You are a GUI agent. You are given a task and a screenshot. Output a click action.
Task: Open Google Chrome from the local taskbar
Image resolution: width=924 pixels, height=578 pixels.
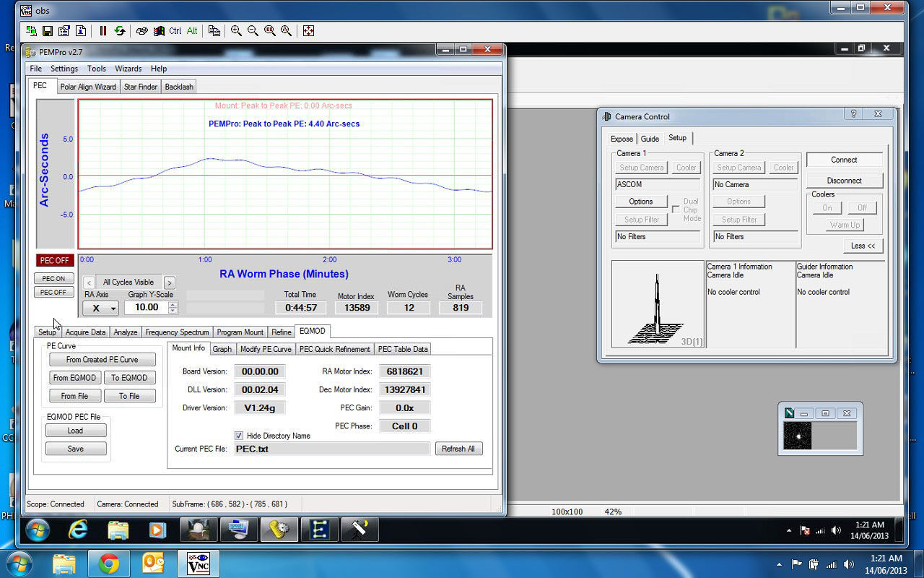tap(108, 563)
